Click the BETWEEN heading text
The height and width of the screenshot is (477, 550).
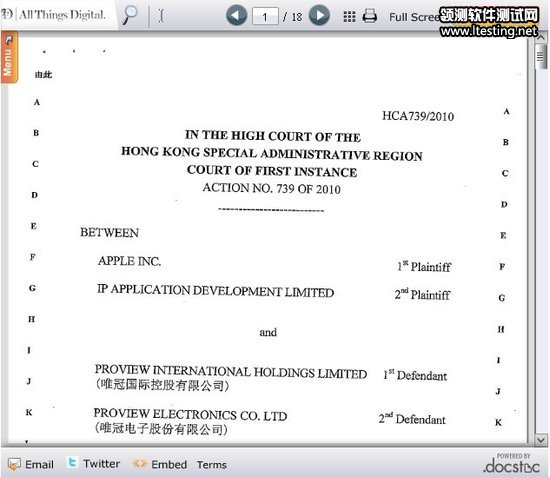[109, 233]
